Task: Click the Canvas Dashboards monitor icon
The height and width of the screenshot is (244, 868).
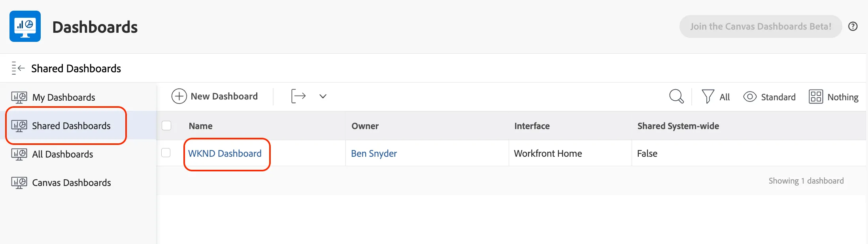Action: point(19,182)
